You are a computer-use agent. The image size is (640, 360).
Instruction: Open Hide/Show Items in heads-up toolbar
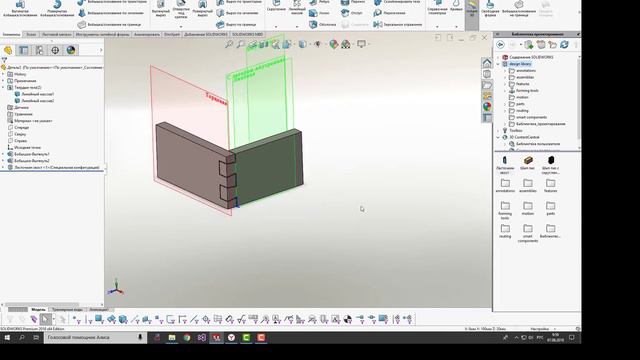click(318, 44)
